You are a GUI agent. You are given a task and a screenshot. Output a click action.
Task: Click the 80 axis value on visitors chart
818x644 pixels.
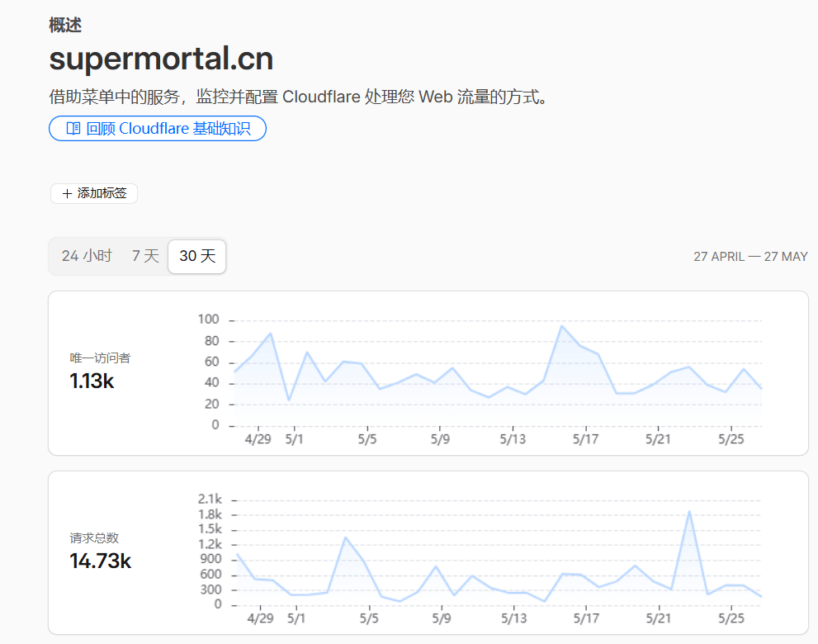click(x=212, y=341)
